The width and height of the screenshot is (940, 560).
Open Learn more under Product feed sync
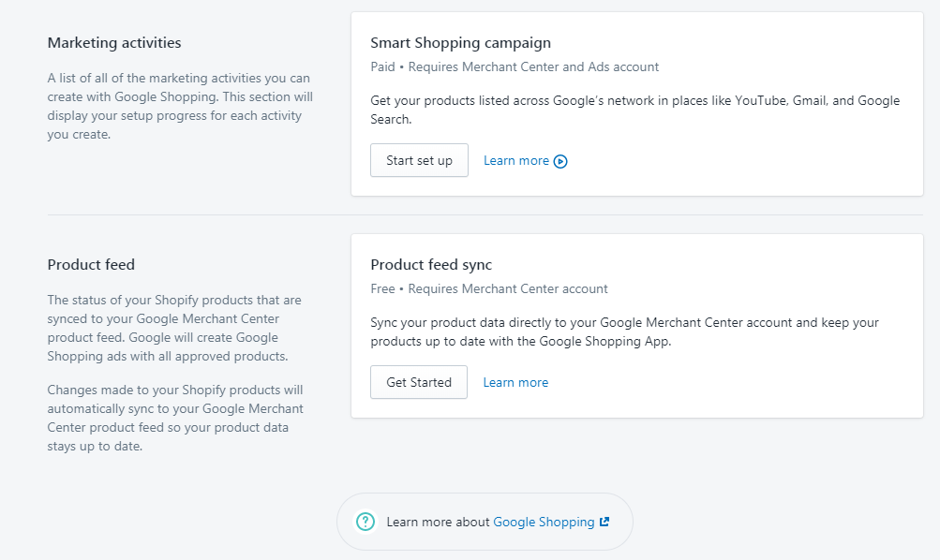click(x=515, y=382)
